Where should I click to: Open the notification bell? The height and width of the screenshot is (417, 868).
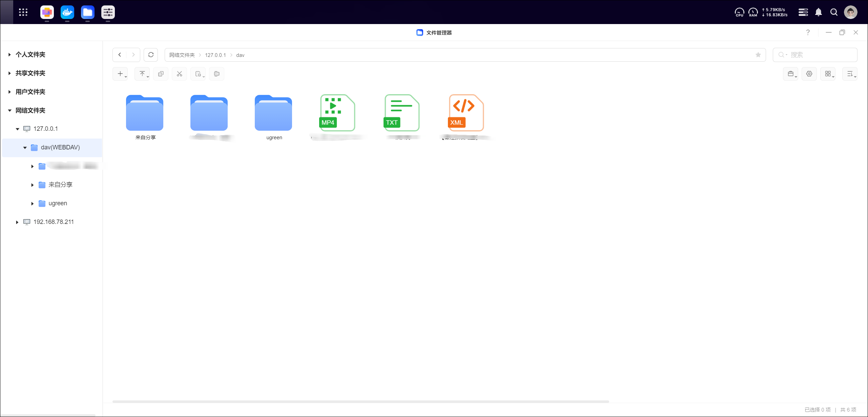[818, 13]
